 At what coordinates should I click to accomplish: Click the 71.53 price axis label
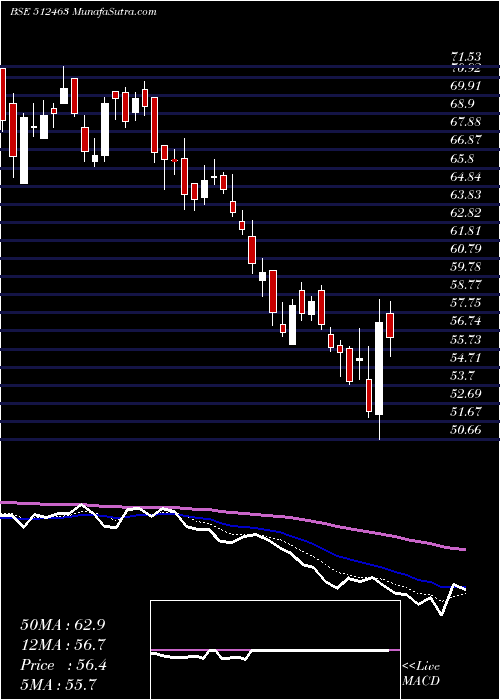click(x=466, y=57)
